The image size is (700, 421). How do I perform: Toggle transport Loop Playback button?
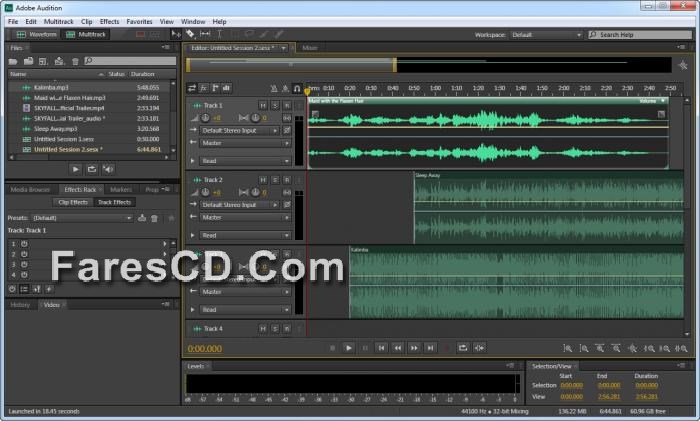pyautogui.click(x=462, y=348)
